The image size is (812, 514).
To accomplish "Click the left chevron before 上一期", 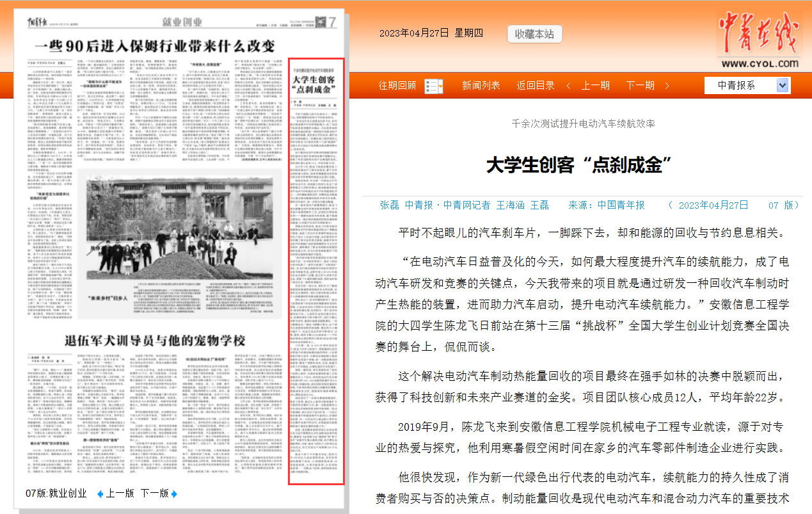I will [568, 86].
